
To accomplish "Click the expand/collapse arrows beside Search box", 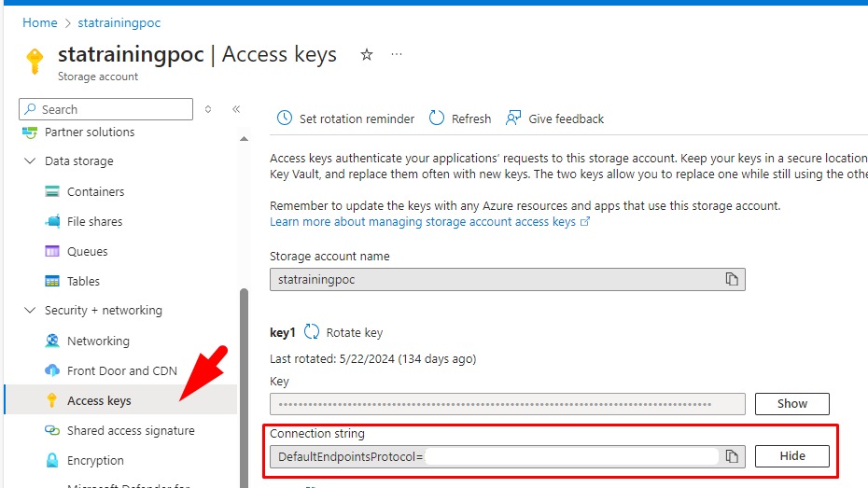I will [x=208, y=109].
